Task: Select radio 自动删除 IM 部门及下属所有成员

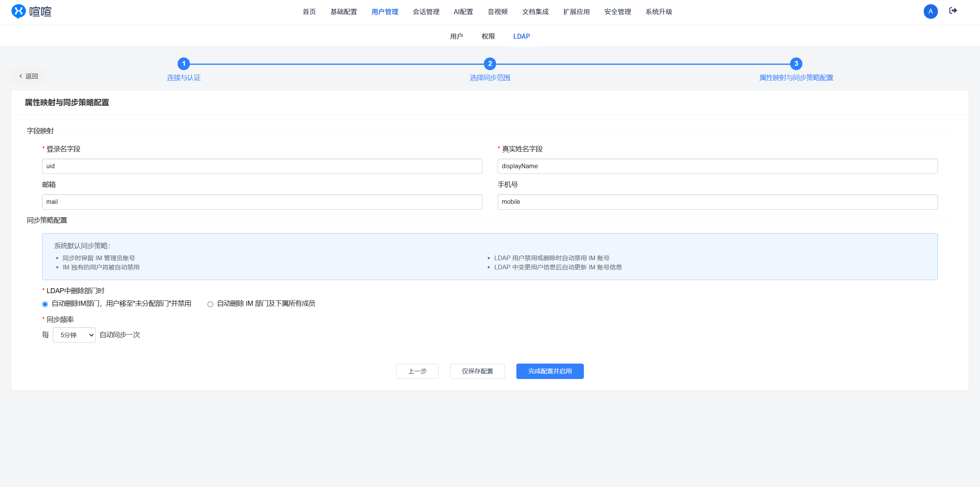Action: (210, 304)
